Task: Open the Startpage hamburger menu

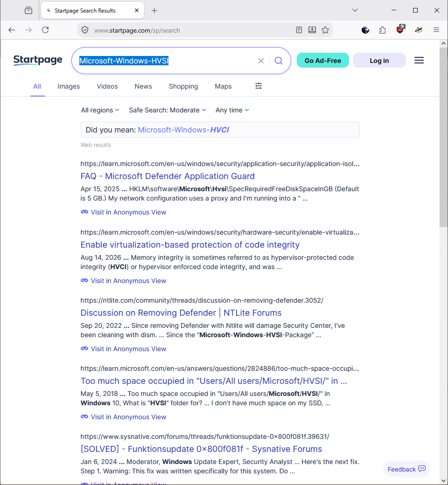Action: [x=419, y=60]
